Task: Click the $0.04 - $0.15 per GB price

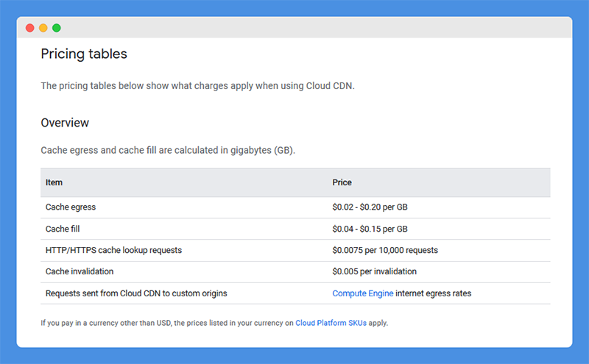Action: pyautogui.click(x=370, y=229)
